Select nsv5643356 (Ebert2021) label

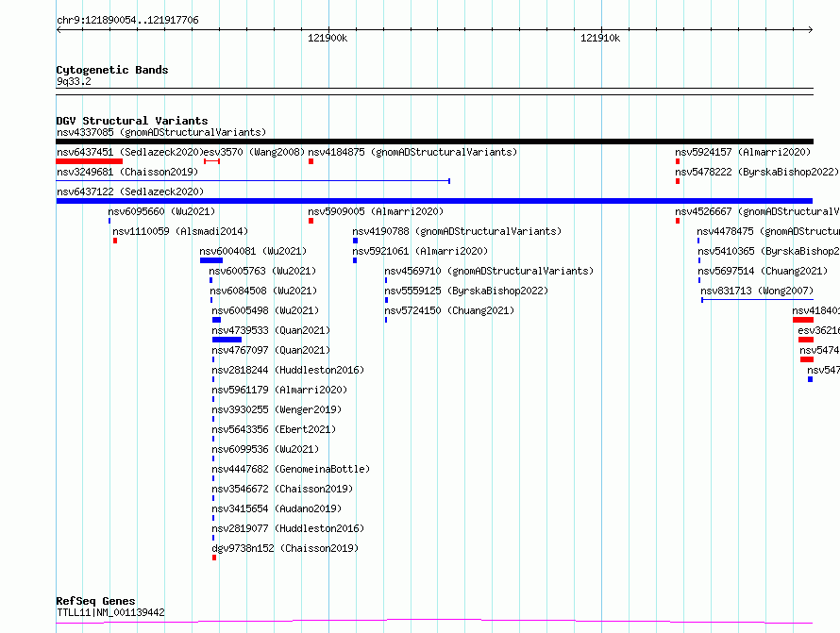274,429
